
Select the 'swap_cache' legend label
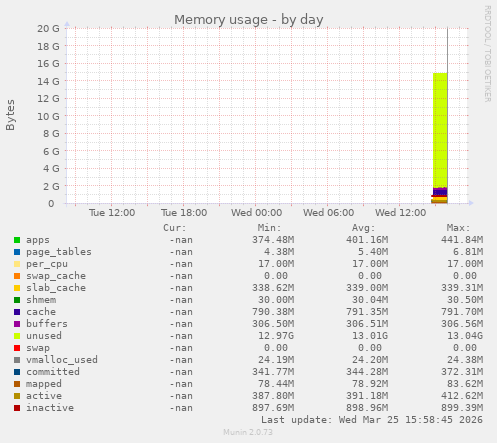[56, 276]
